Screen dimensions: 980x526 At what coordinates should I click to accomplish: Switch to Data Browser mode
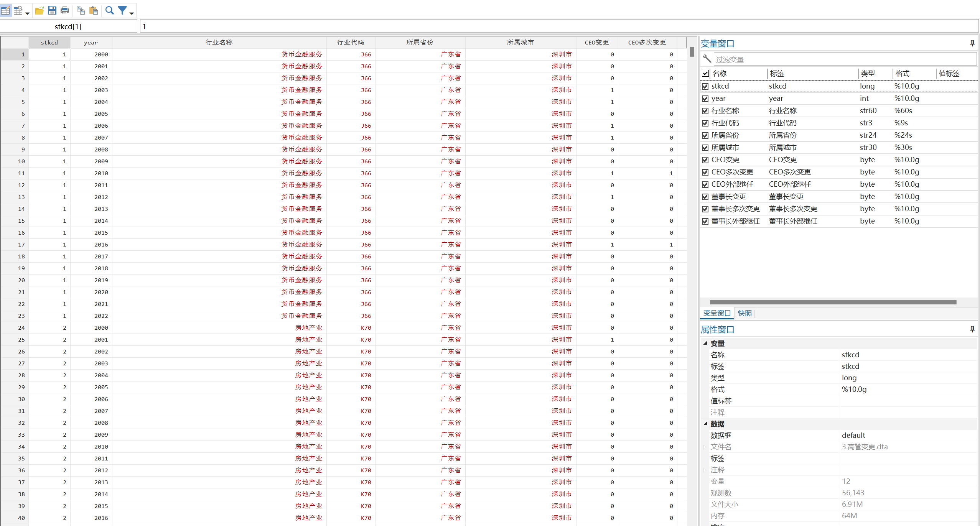[18, 10]
